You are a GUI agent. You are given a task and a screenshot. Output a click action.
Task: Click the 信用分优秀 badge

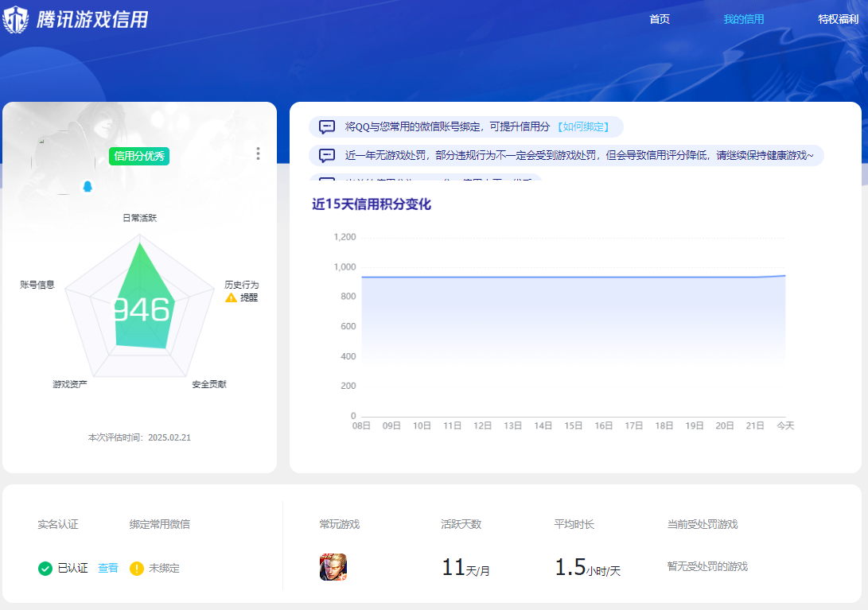coord(139,156)
